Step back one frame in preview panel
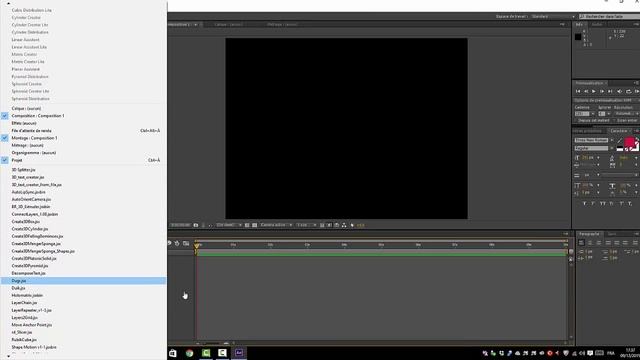Screen dimensions: 640x360 click(586, 91)
